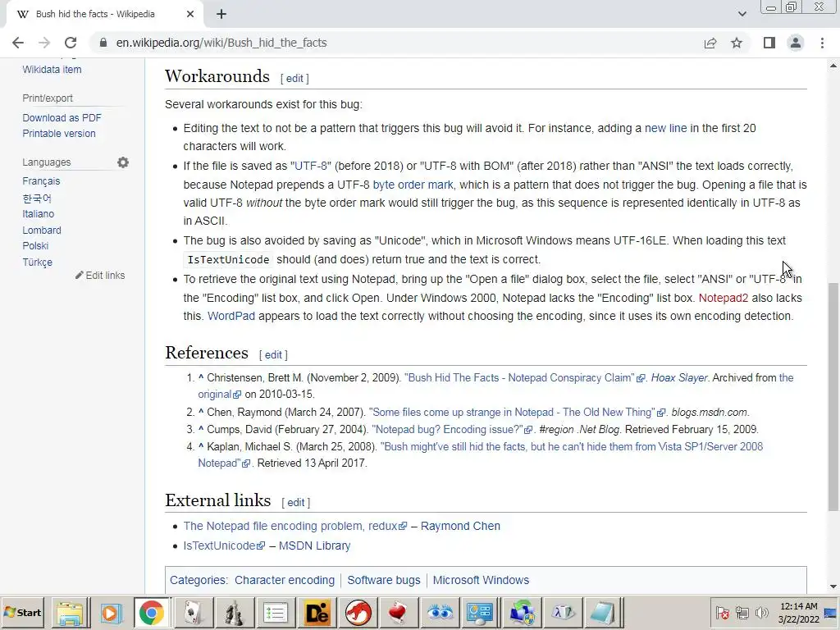The image size is (840, 630).
Task: Click the scrollbar down arrow
Action: click(833, 587)
